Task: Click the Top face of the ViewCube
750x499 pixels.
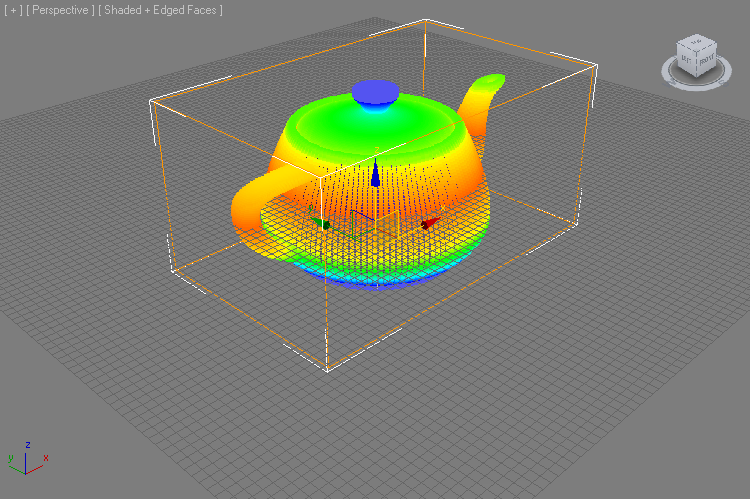Action: pyautogui.click(x=696, y=42)
